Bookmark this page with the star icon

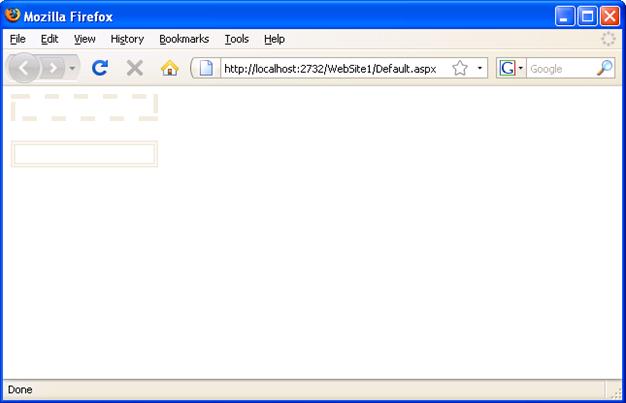coord(460,68)
